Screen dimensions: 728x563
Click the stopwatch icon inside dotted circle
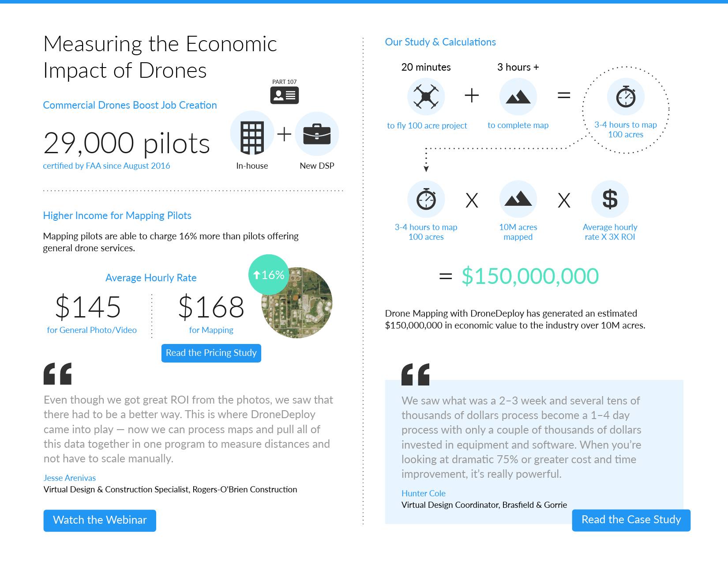pyautogui.click(x=626, y=97)
